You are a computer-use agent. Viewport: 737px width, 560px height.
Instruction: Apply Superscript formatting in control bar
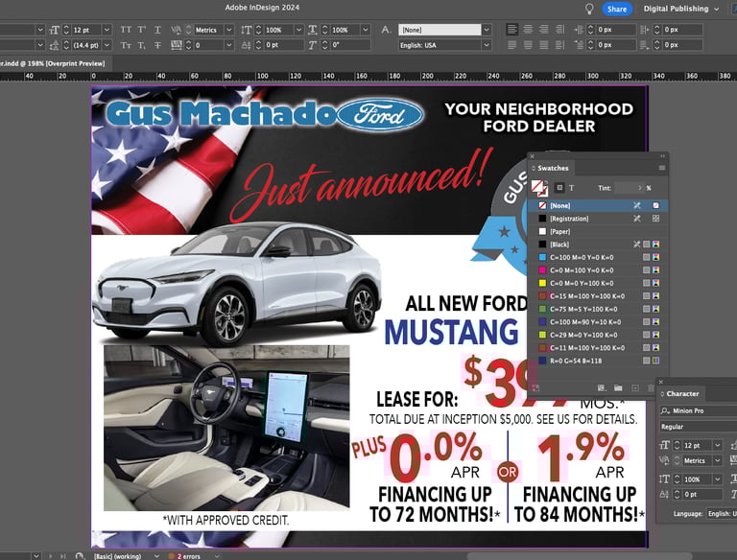coord(141,30)
